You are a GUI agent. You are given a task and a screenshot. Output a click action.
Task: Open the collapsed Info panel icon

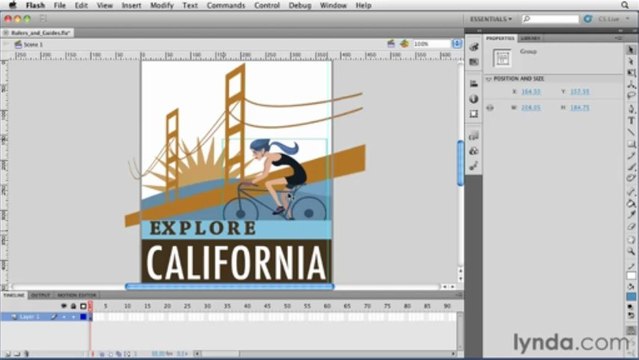coord(474,99)
